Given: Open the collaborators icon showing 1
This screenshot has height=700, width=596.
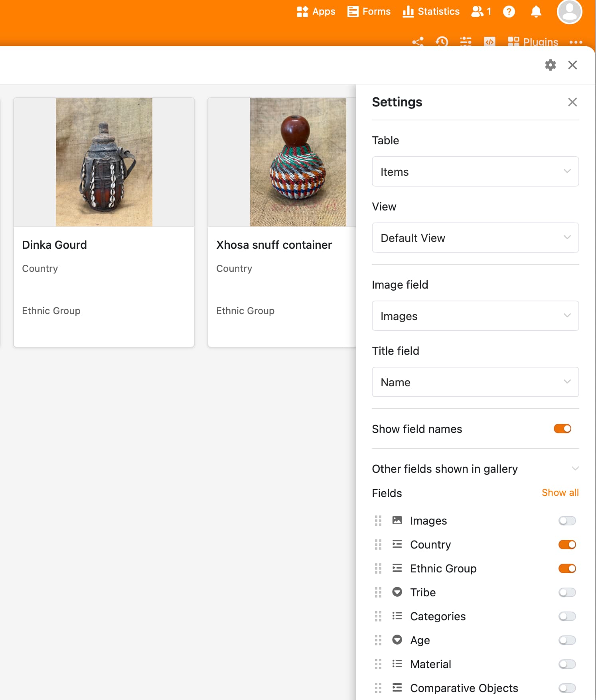Looking at the screenshot, I should pos(481,12).
